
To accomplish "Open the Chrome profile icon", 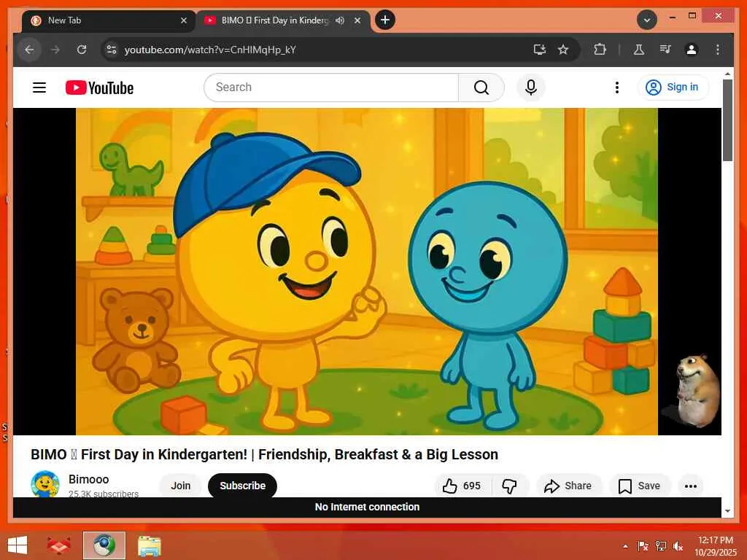I will [692, 50].
